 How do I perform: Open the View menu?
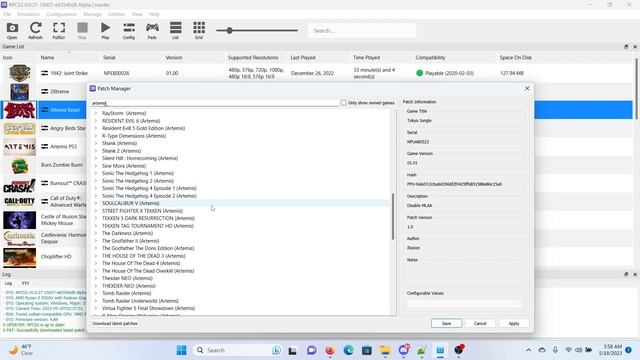click(137, 14)
